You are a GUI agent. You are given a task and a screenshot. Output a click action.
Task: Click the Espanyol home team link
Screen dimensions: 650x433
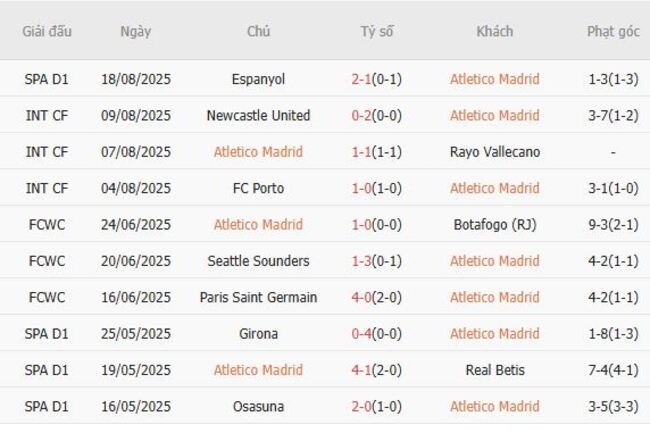(258, 79)
